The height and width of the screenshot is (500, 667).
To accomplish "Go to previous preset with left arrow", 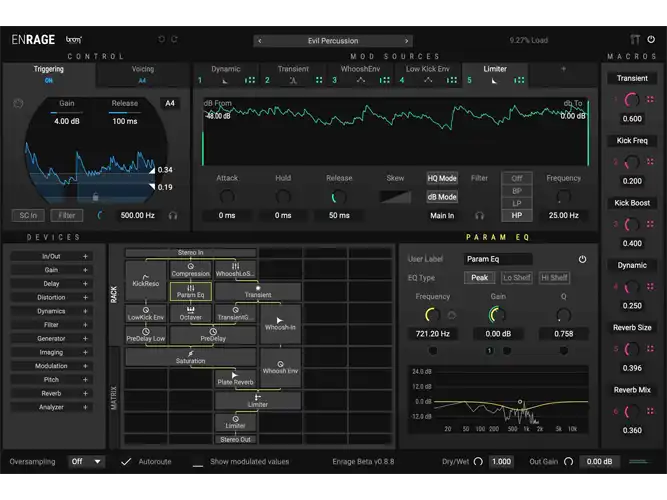I will tap(259, 41).
